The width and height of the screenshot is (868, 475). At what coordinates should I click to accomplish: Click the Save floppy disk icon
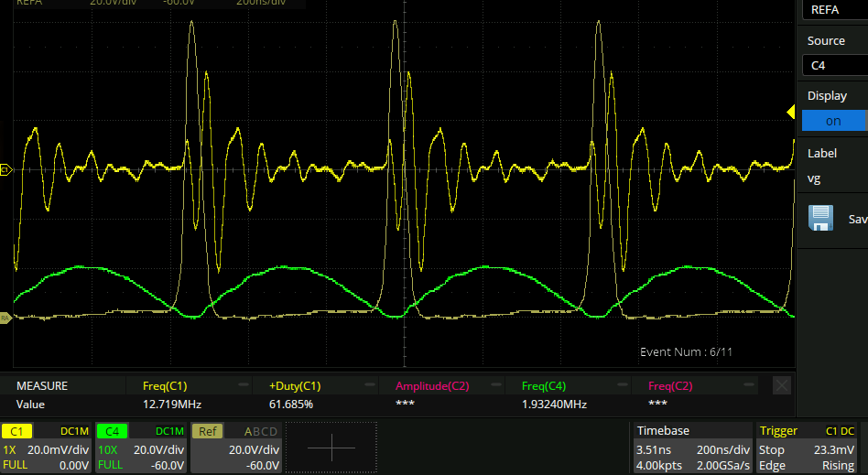tap(819, 218)
